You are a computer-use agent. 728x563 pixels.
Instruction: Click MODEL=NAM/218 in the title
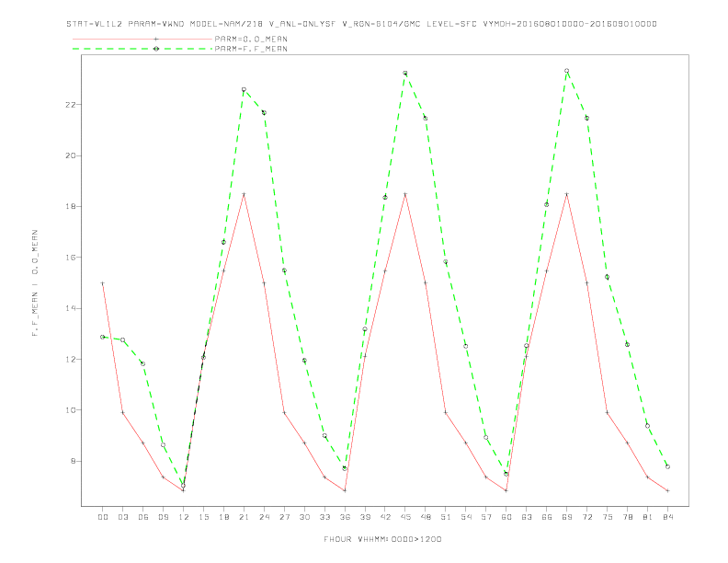(x=226, y=24)
